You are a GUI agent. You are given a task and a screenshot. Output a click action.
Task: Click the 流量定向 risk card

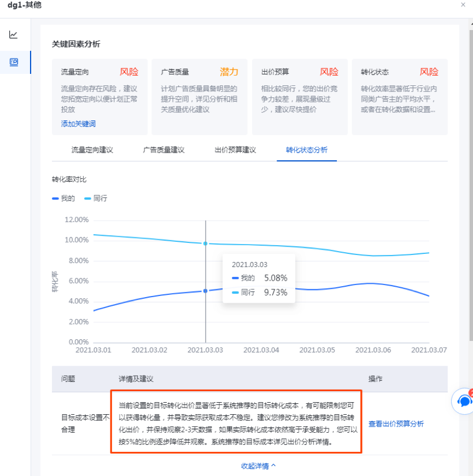[x=100, y=97]
